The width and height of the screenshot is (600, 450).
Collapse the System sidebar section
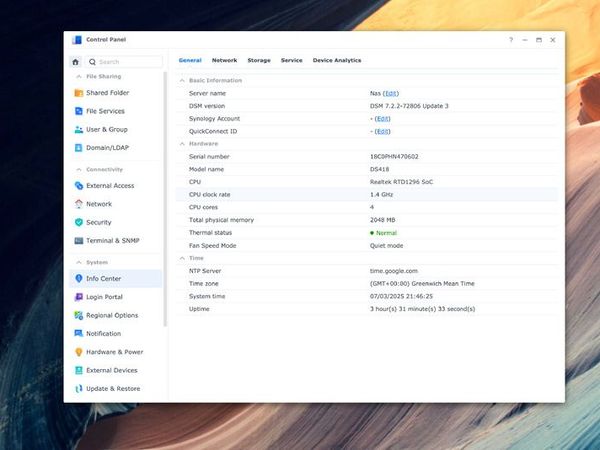[78, 262]
